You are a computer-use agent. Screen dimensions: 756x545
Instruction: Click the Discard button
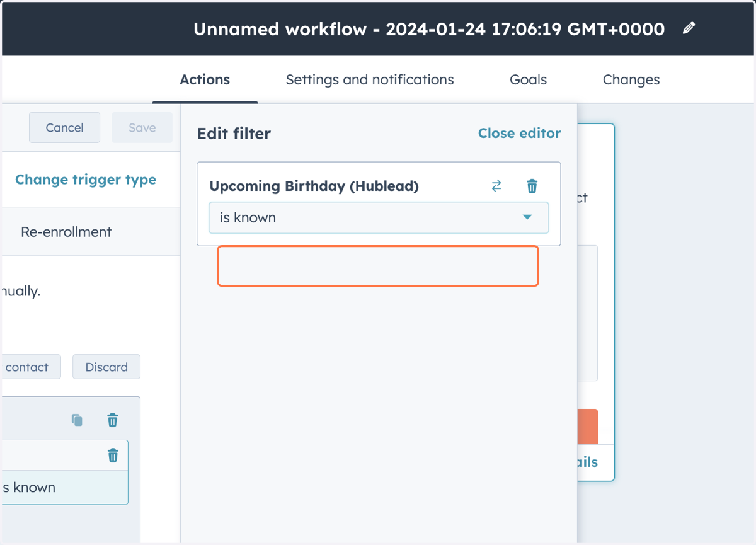point(106,367)
